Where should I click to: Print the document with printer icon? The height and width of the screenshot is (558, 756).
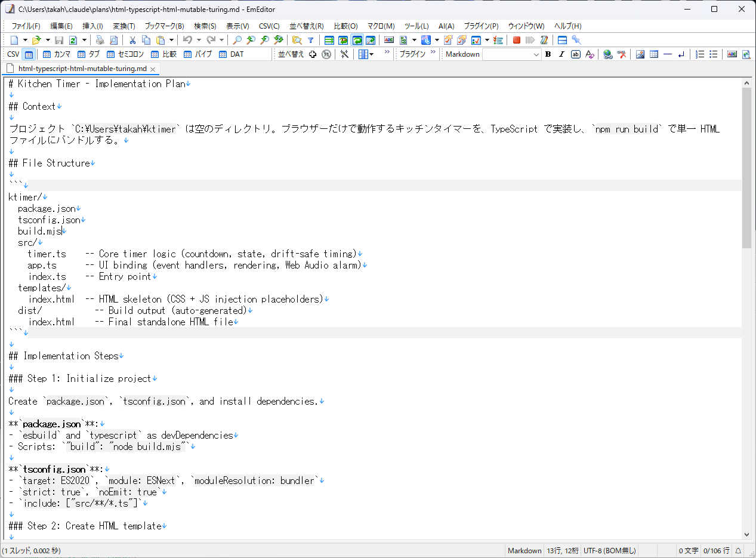(x=100, y=40)
